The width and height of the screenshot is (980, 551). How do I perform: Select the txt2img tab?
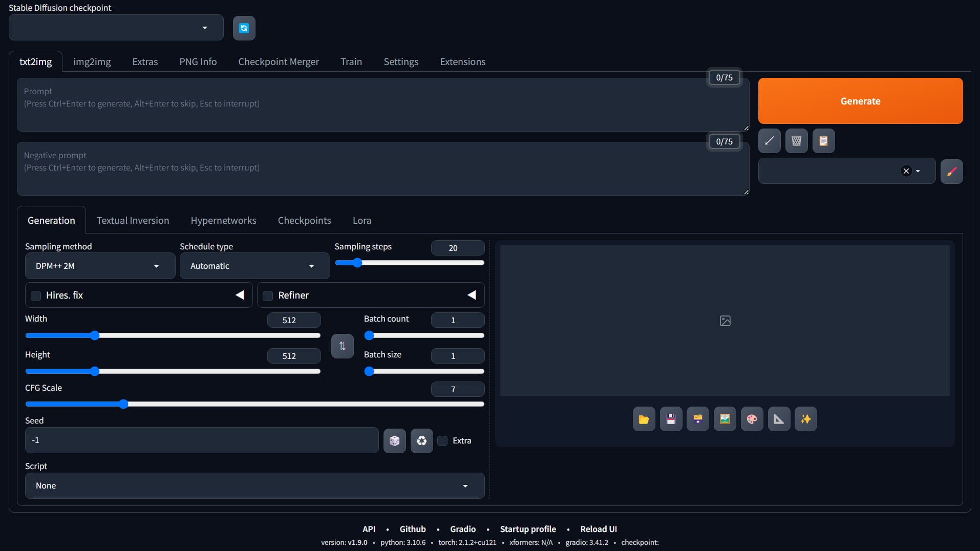[36, 61]
